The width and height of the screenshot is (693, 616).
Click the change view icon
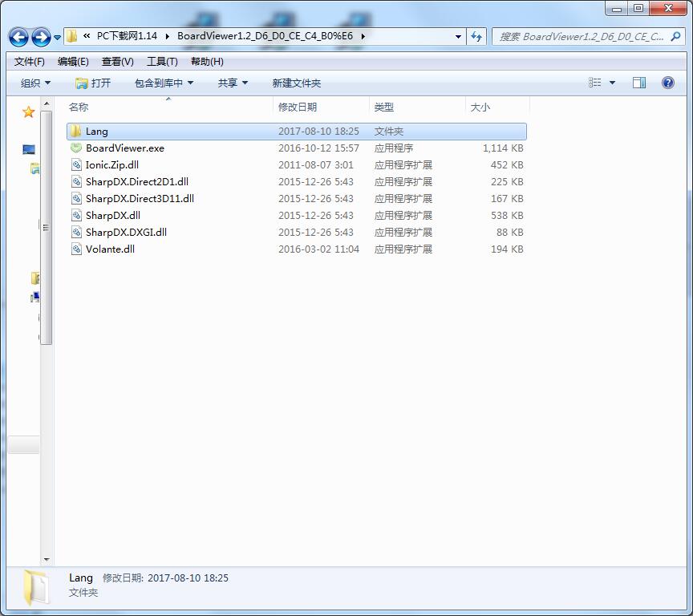tap(595, 83)
